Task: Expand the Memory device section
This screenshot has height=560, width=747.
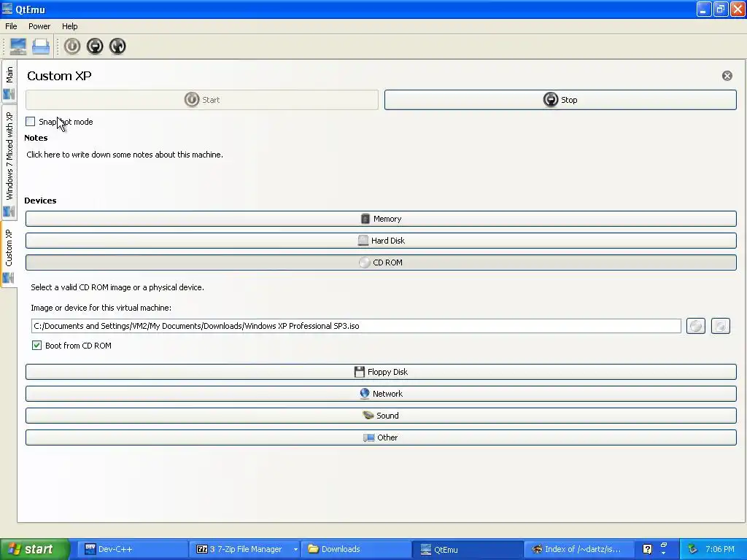Action: (x=381, y=219)
